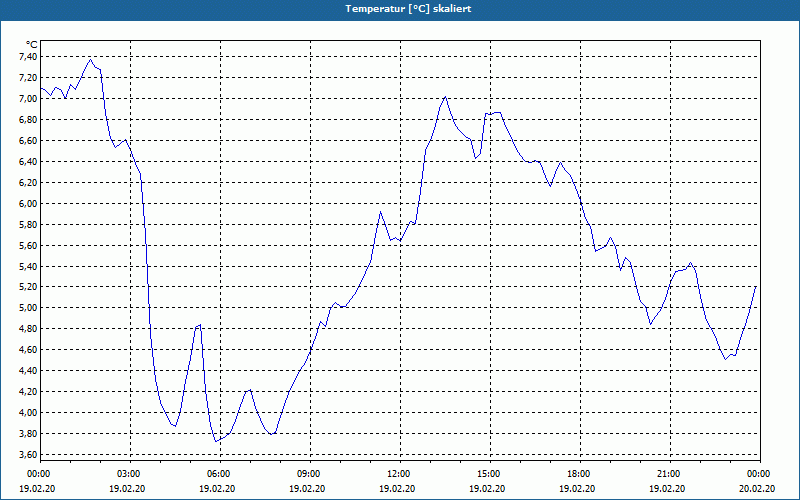Click the 19.02.20 date under 12:00
This screenshot has width=800, height=500.
[x=397, y=488]
